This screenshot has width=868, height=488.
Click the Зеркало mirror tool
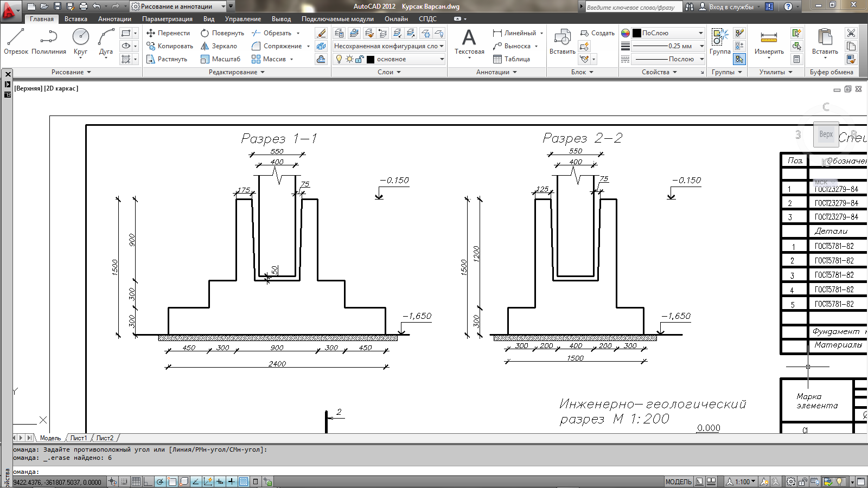219,46
